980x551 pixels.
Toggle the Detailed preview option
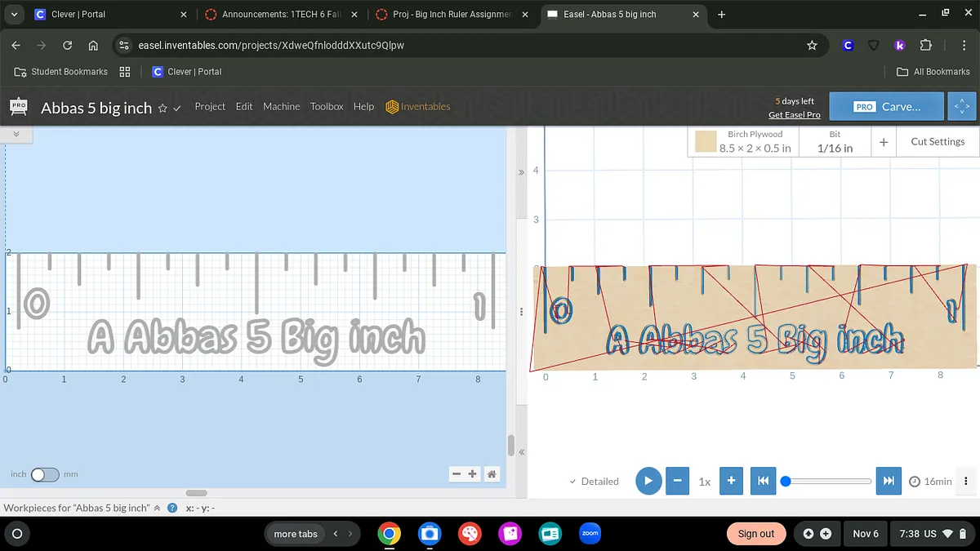tap(594, 482)
